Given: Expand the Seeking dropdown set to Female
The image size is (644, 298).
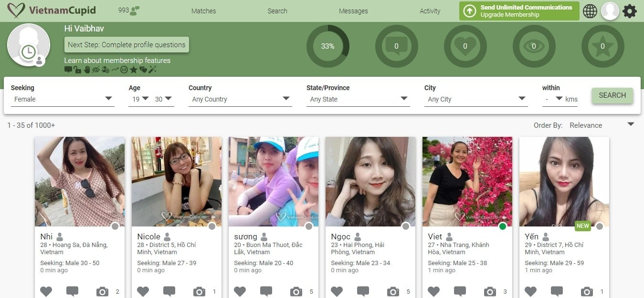Looking at the screenshot, I should (x=63, y=99).
